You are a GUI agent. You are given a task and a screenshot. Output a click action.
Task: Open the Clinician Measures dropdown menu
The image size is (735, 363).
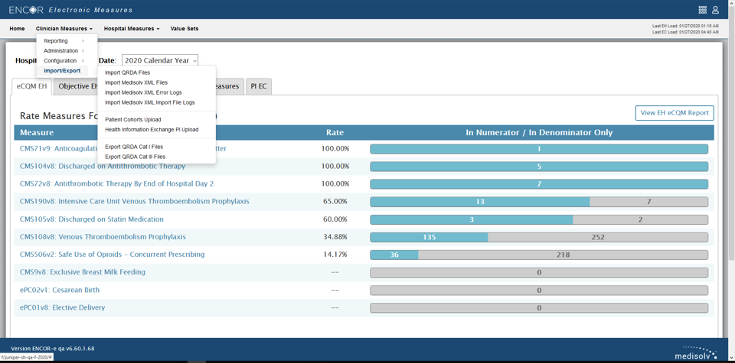pyautogui.click(x=64, y=29)
